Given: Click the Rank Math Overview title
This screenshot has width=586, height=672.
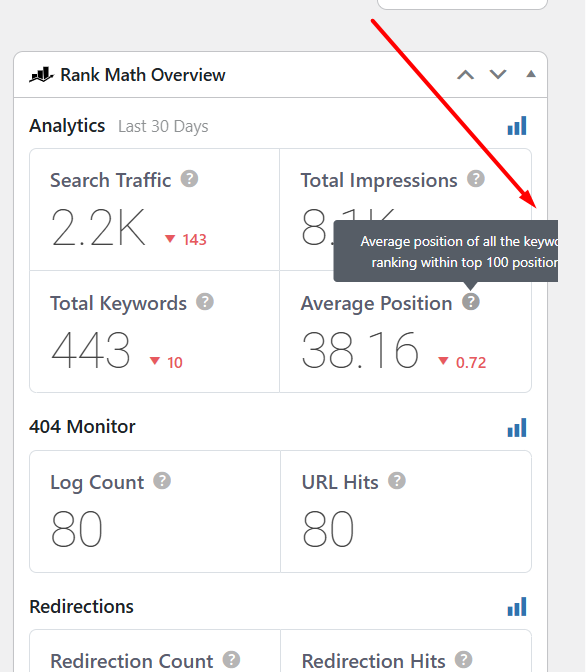Looking at the screenshot, I should coord(143,75).
